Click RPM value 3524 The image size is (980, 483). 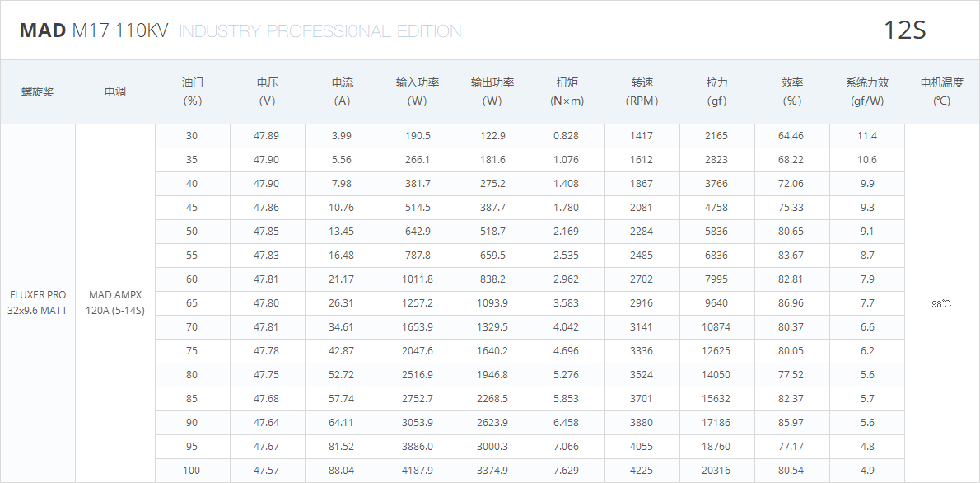642,375
